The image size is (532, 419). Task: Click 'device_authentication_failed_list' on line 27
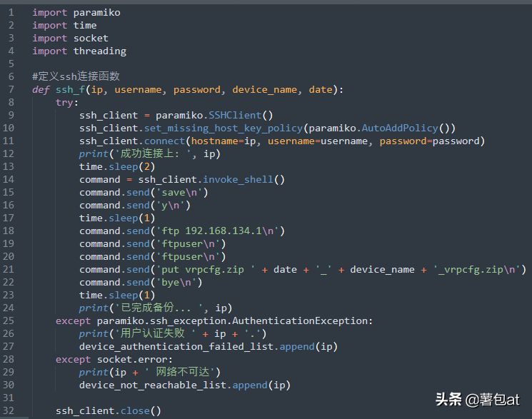point(176,347)
